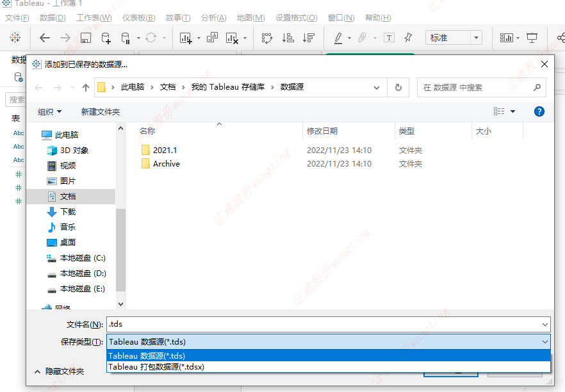Click the Tableau start page logo icon
Screen dimensions: 565x392
(x=15, y=37)
